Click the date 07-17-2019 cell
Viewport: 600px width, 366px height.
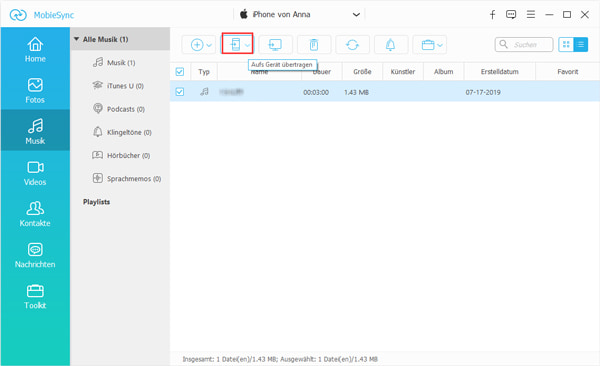click(x=483, y=92)
